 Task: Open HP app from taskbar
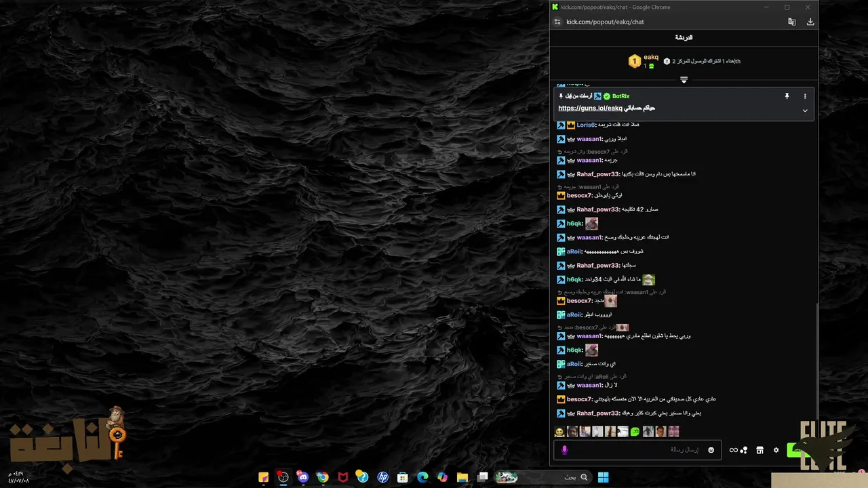[x=382, y=477]
